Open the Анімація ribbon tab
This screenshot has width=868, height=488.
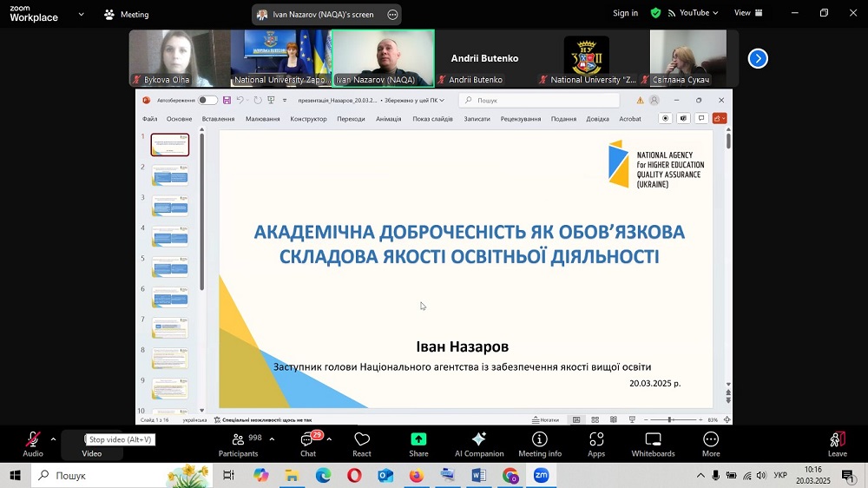[388, 119]
